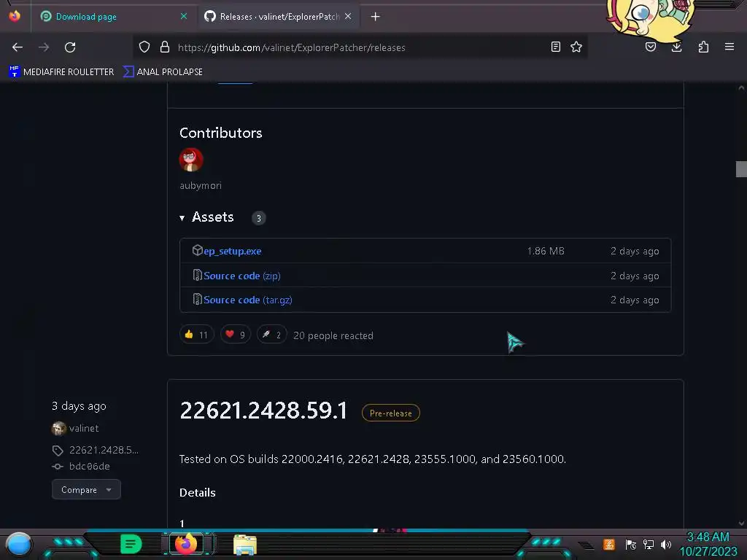Open aubymori contributor avatar
Image resolution: width=747 pixels, height=560 pixels.
tap(191, 160)
